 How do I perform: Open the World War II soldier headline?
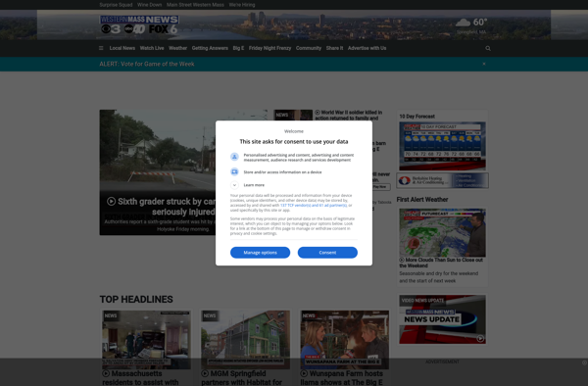pos(349,115)
